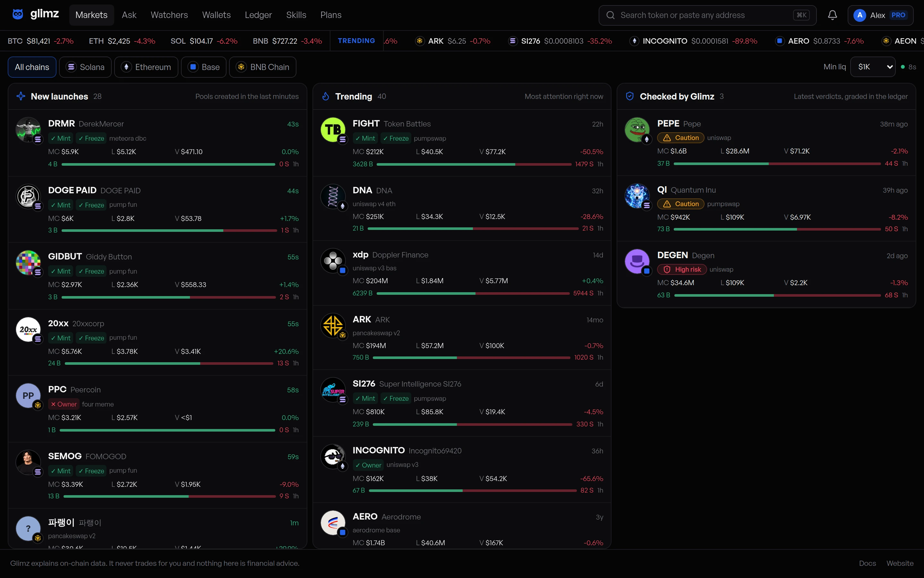Click the Owner badge on INCOGNITO
Image resolution: width=924 pixels, height=578 pixels.
tap(368, 465)
